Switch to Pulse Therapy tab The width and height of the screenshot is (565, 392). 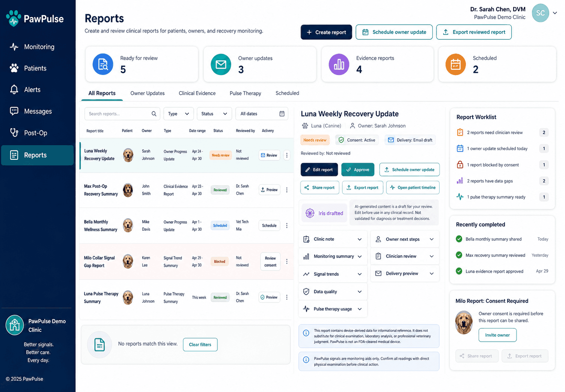pos(245,93)
